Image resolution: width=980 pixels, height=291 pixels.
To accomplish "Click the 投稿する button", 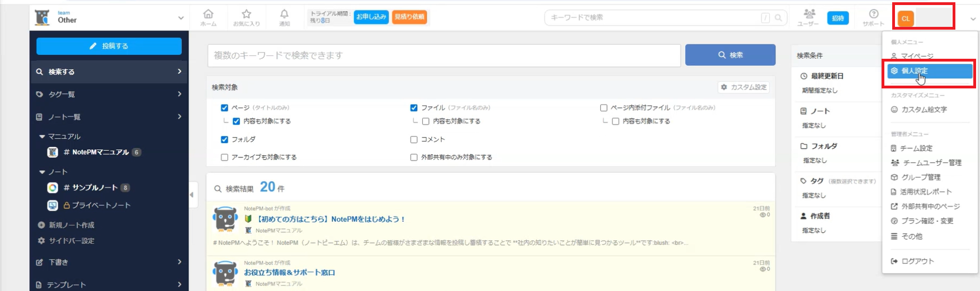I will [x=109, y=46].
